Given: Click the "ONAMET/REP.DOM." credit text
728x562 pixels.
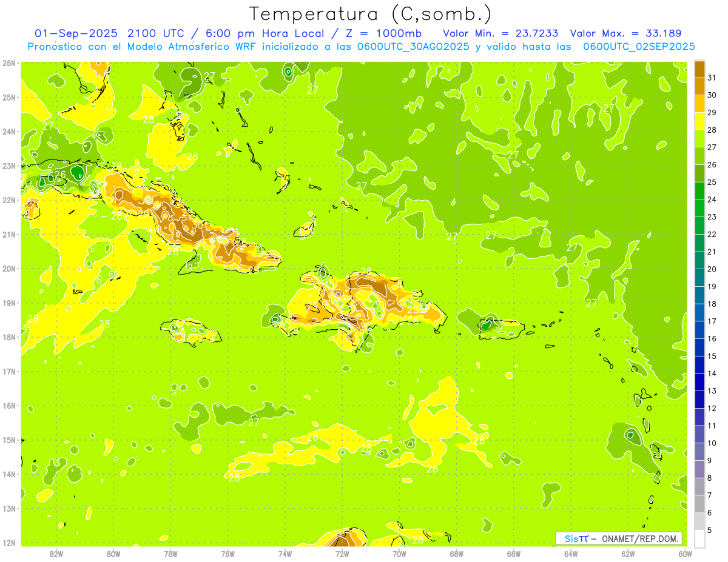Looking at the screenshot, I should (x=641, y=538).
